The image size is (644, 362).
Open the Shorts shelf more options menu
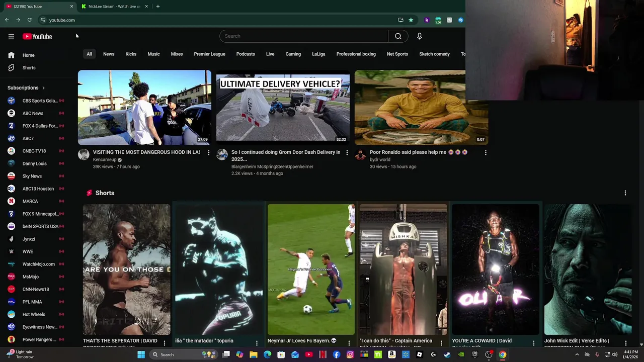coord(625,193)
